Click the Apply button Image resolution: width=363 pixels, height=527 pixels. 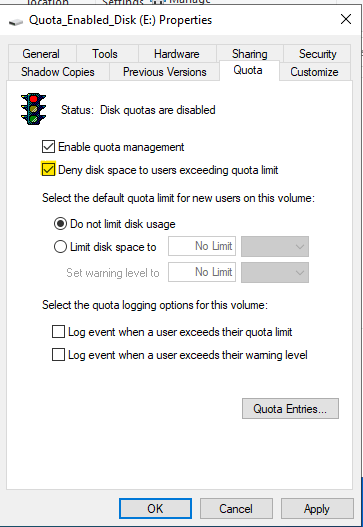[317, 509]
